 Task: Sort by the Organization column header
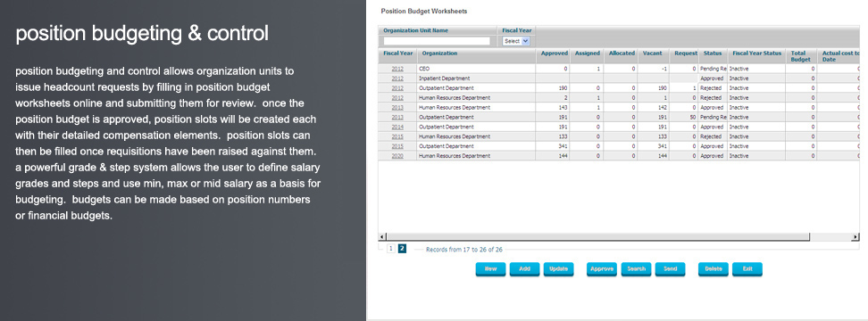[439, 53]
